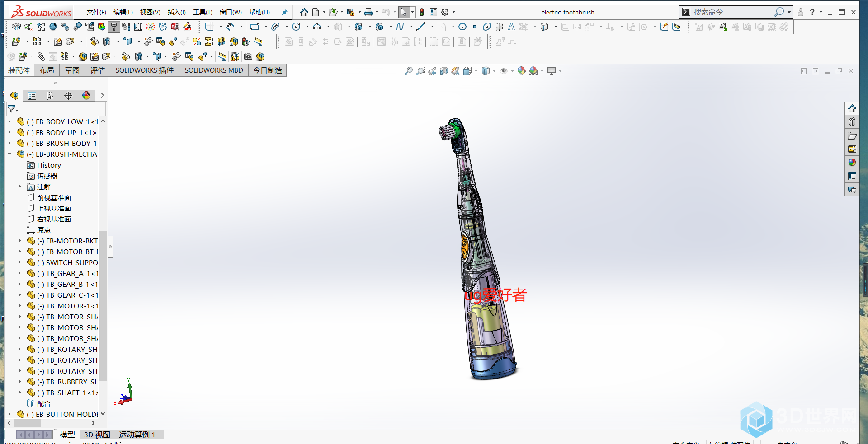Viewport: 868px width, 444px height.
Task: Open the SOLIDWORKS MBD tab
Action: point(214,70)
